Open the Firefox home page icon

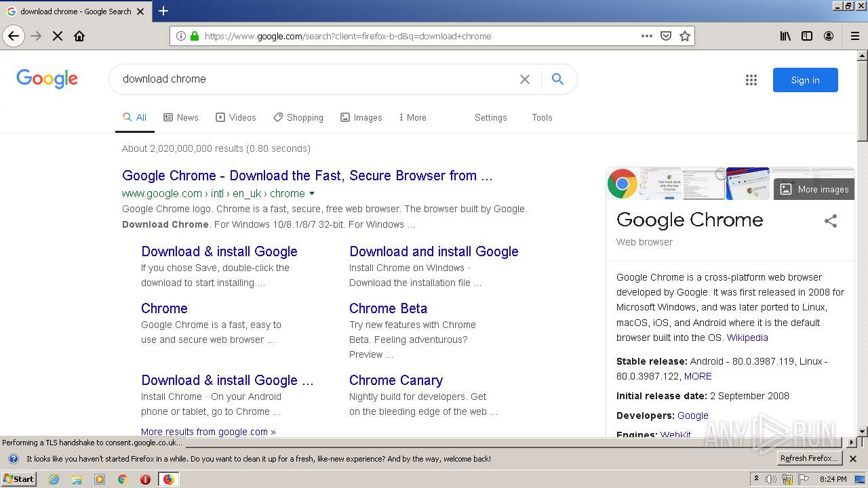[79, 36]
